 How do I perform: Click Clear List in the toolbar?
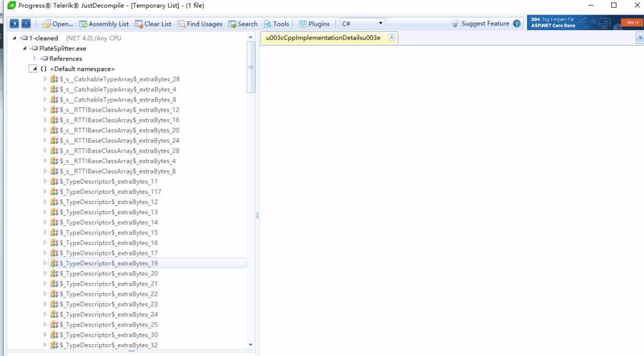[153, 24]
